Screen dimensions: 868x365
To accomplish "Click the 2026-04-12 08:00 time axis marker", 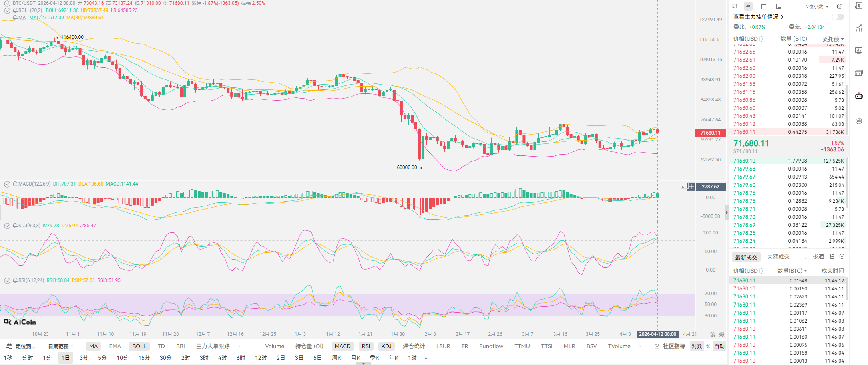I will [x=657, y=334].
